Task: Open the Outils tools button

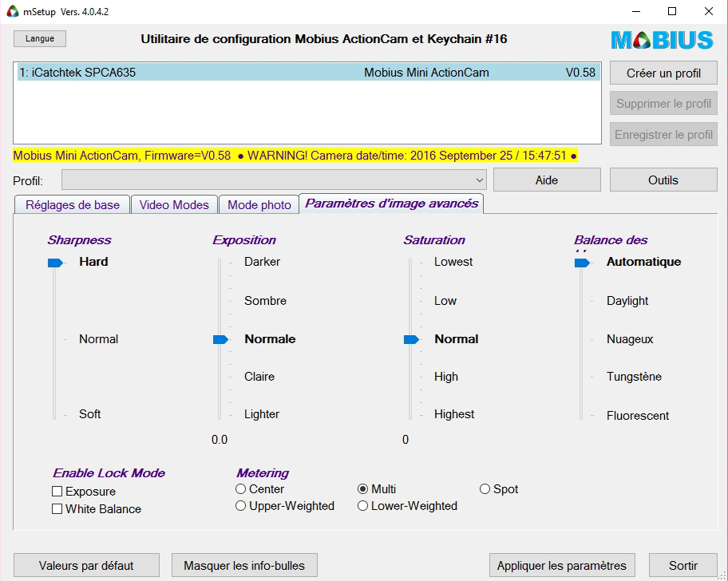Action: (663, 180)
